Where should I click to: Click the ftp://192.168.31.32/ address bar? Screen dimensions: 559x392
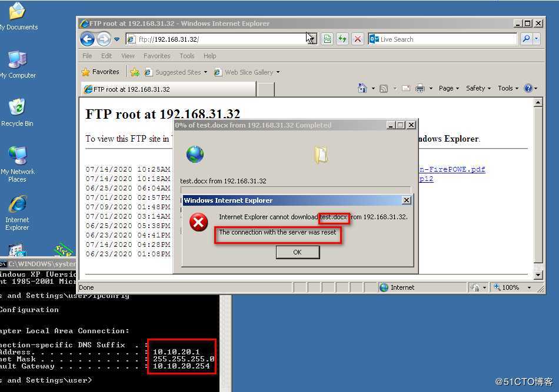click(x=222, y=39)
